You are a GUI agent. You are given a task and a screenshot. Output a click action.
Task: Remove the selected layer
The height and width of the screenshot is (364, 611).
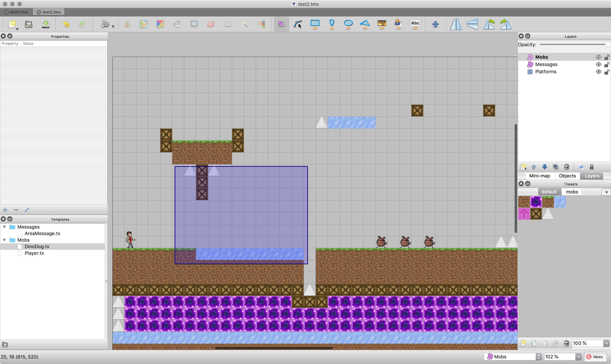pyautogui.click(x=566, y=167)
